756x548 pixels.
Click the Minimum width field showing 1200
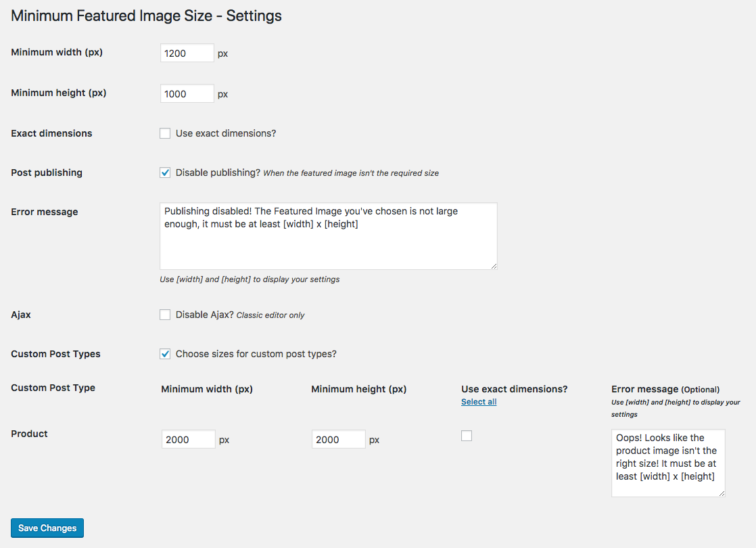tap(187, 53)
